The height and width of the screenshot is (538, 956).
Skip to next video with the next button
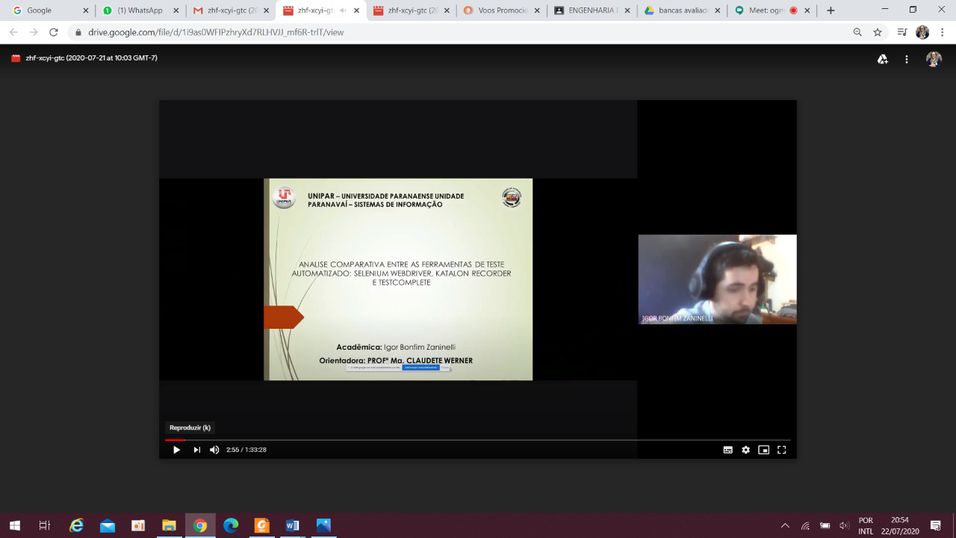pos(197,450)
